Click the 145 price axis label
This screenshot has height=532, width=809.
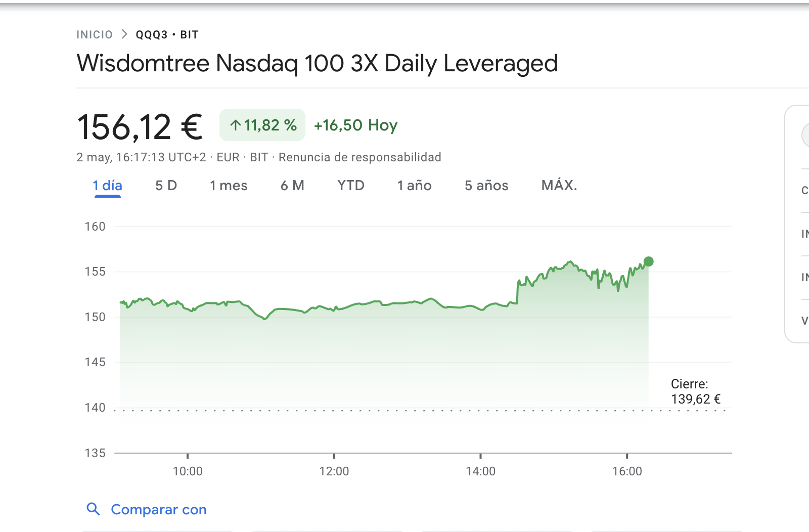95,362
